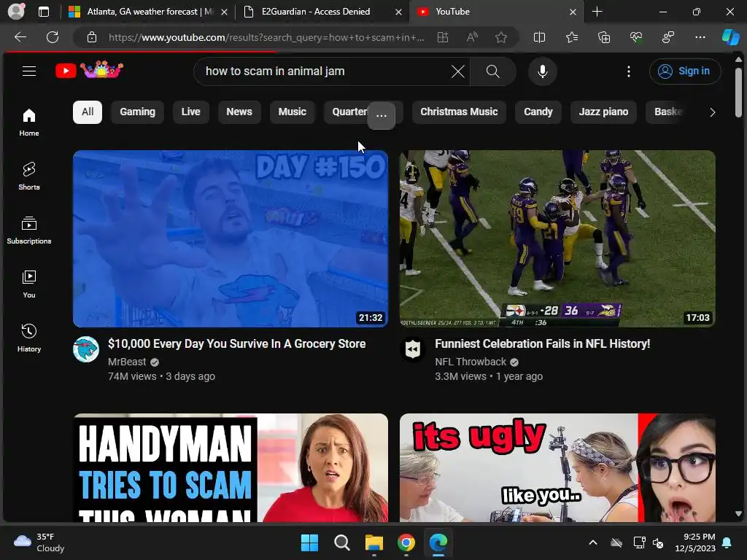
Task: Open MrBeast channel avatar
Action: pos(86,349)
